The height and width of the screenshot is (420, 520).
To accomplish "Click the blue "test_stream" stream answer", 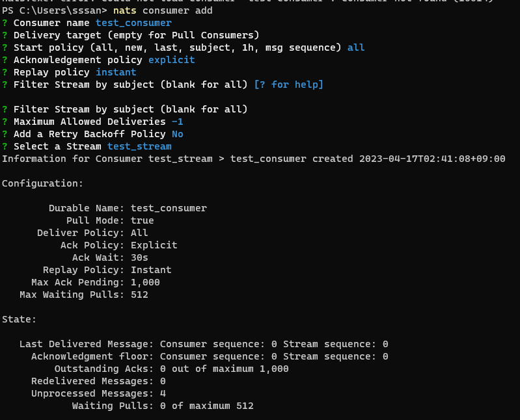I will [139, 147].
